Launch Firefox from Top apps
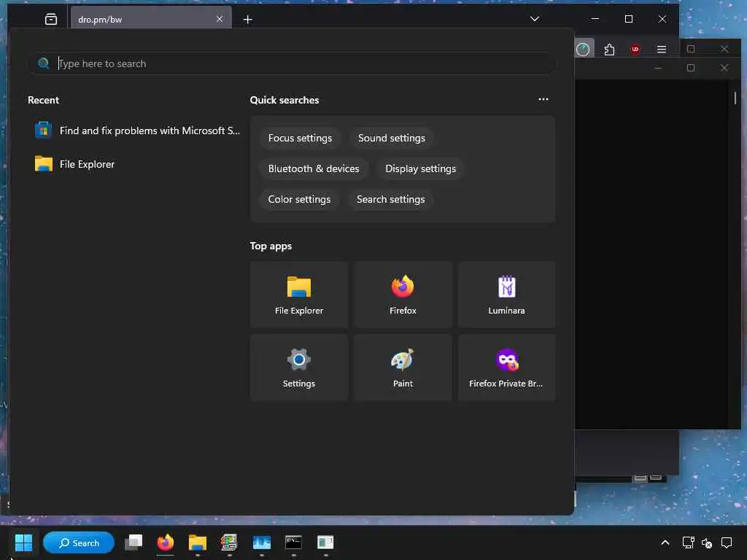 (403, 295)
